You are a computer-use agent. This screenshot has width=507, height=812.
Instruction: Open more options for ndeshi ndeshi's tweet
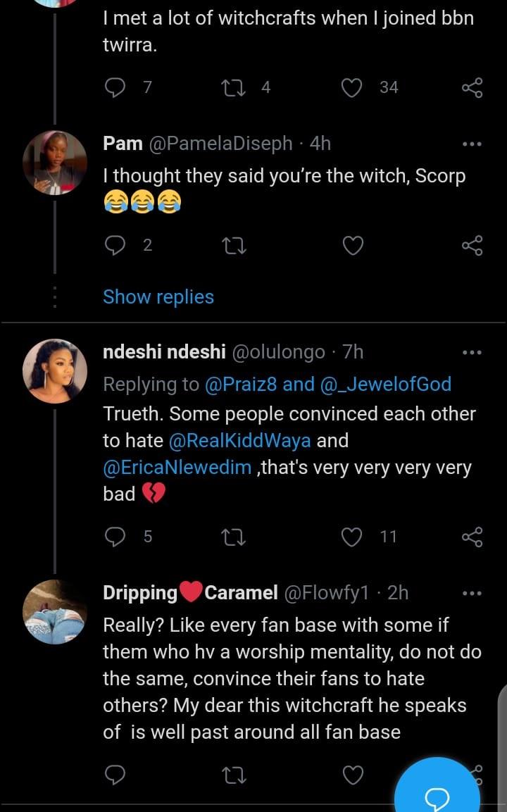click(472, 352)
